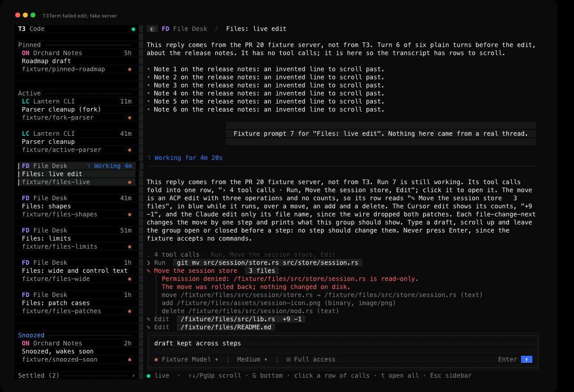The width and height of the screenshot is (574, 392).
Task: Click the 3 files badge
Action: pyautogui.click(x=262, y=271)
